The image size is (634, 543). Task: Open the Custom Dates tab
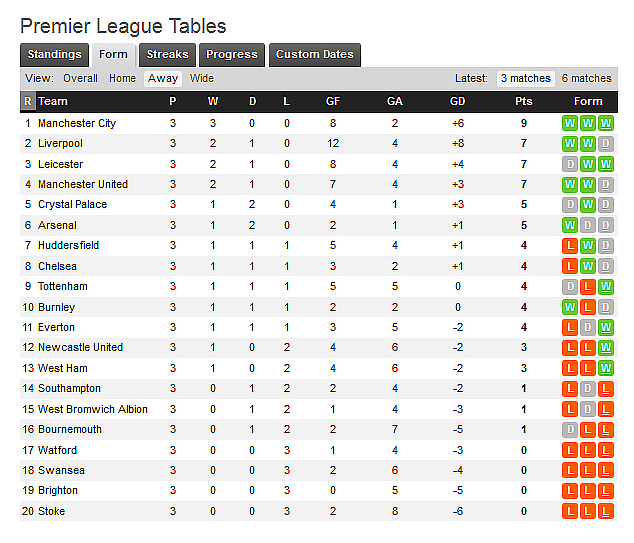coord(314,55)
